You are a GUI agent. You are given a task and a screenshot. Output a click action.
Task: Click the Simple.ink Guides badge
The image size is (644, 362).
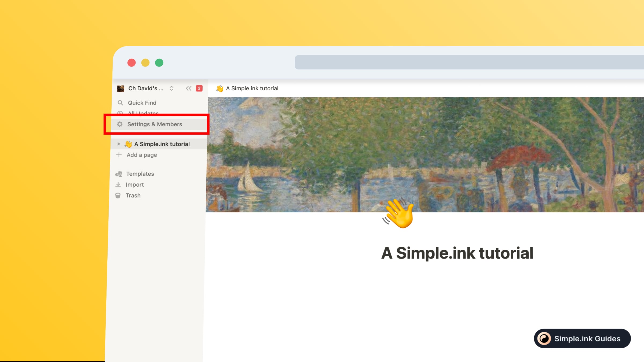(x=582, y=338)
